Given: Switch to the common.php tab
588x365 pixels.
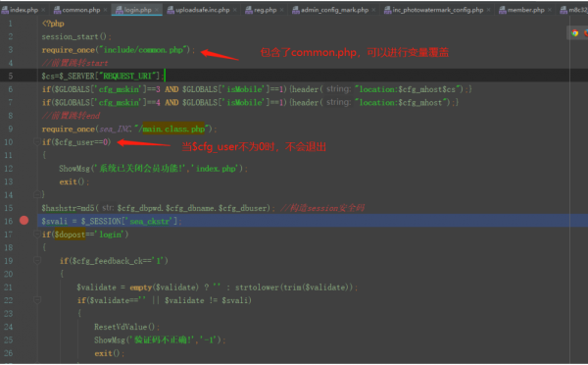Looking at the screenshot, I should click(x=76, y=10).
